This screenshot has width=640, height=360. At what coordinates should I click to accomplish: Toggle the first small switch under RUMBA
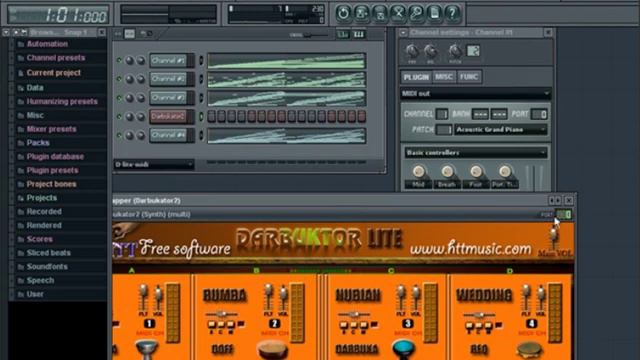coord(212,325)
